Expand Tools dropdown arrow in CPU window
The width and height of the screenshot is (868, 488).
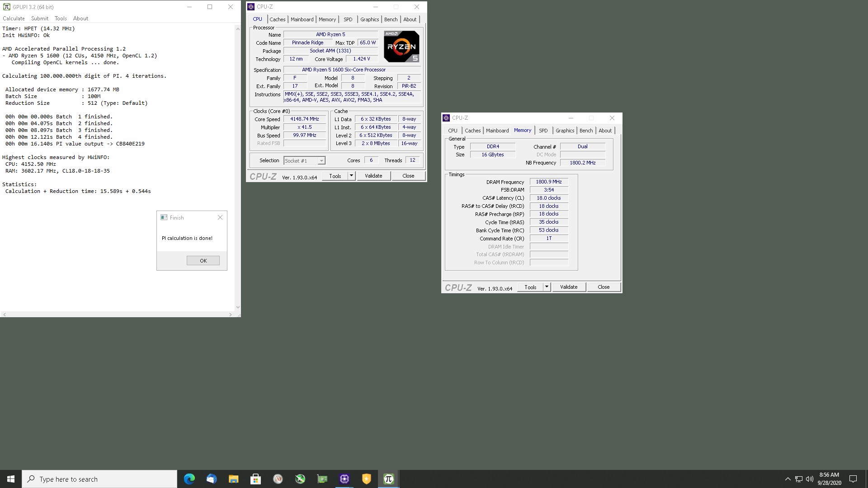click(x=352, y=176)
